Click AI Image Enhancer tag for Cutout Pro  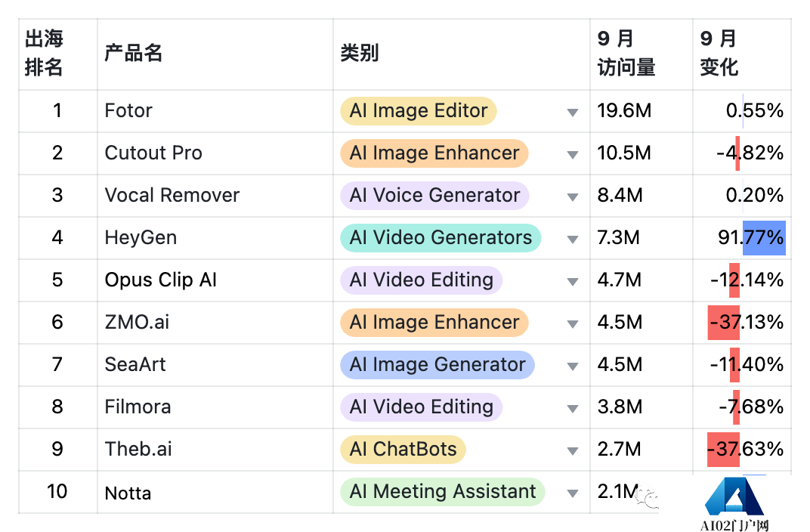tap(434, 153)
